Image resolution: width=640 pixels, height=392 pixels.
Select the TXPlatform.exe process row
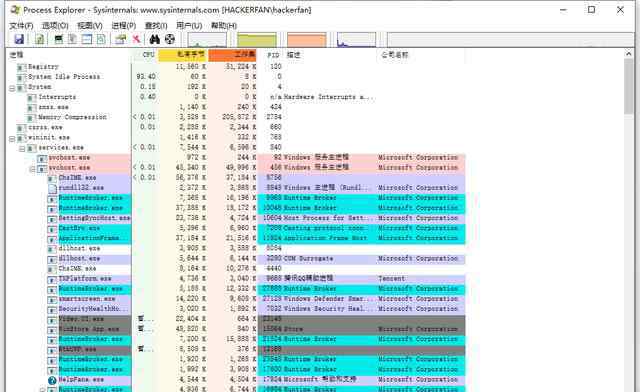[x=236, y=279]
